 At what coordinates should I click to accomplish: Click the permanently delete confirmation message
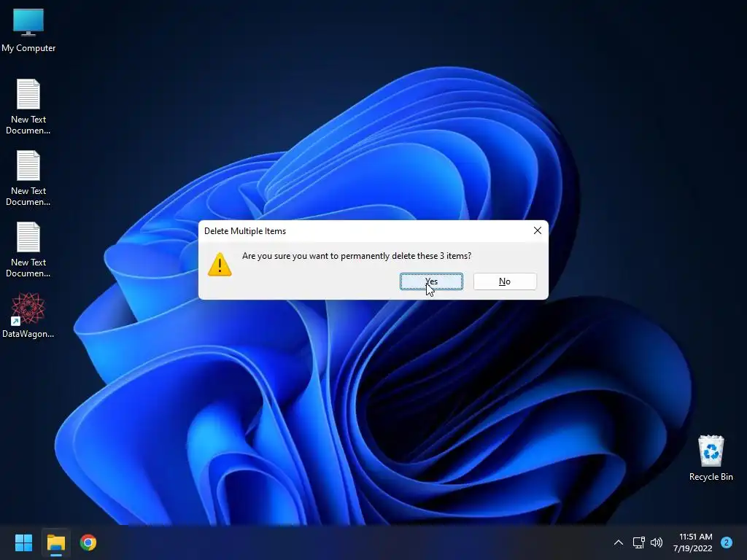356,256
